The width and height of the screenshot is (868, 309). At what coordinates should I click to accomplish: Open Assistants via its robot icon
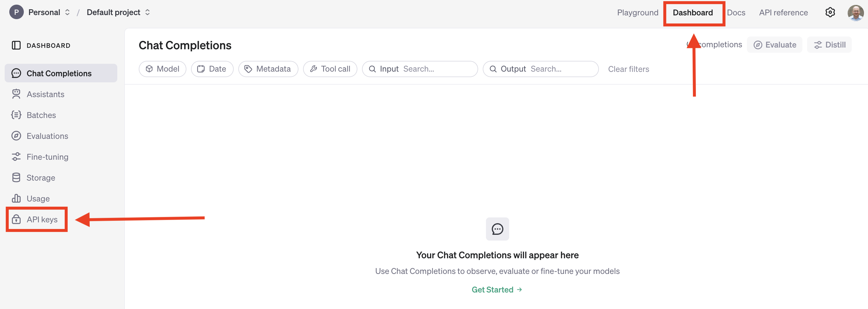pyautogui.click(x=16, y=94)
